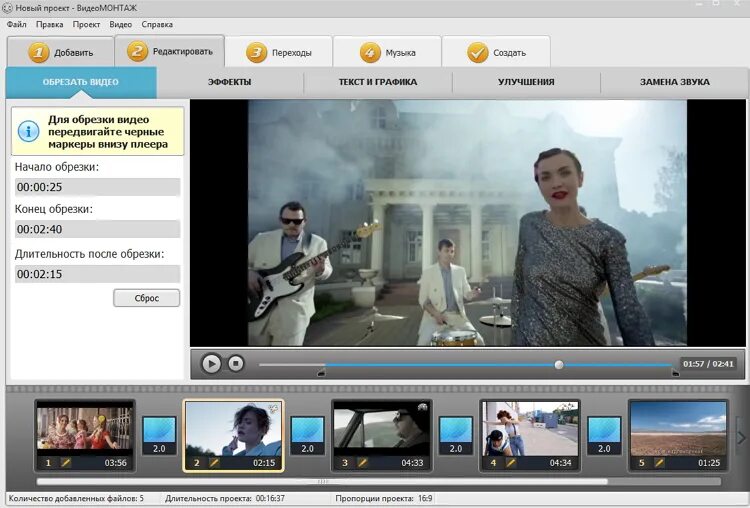Click the Начало обрезки time field
This screenshot has height=508, width=750.
coord(97,187)
